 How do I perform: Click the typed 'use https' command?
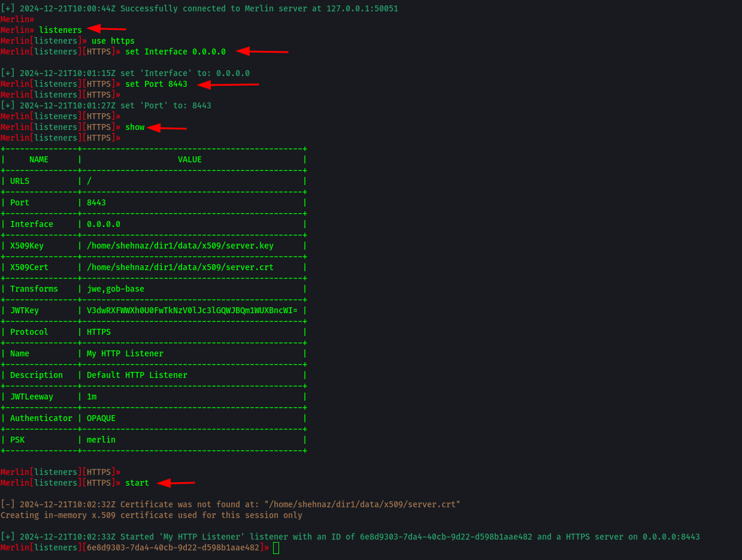pos(113,41)
